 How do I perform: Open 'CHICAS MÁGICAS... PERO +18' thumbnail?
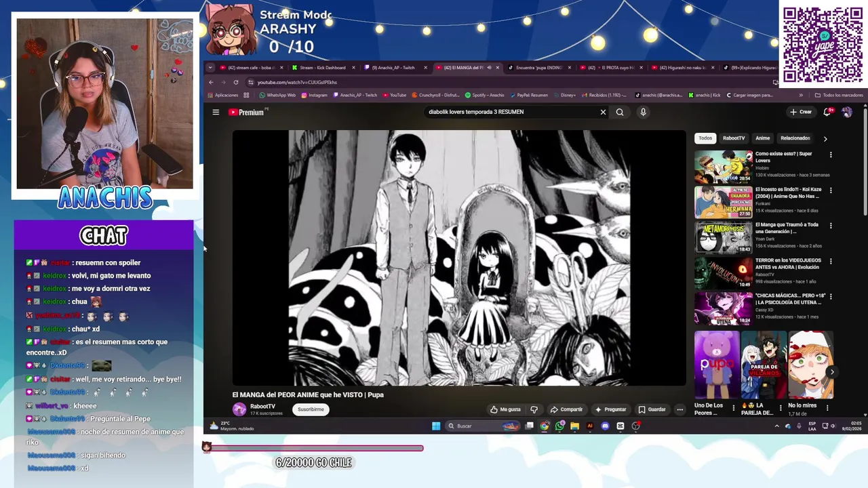(724, 308)
